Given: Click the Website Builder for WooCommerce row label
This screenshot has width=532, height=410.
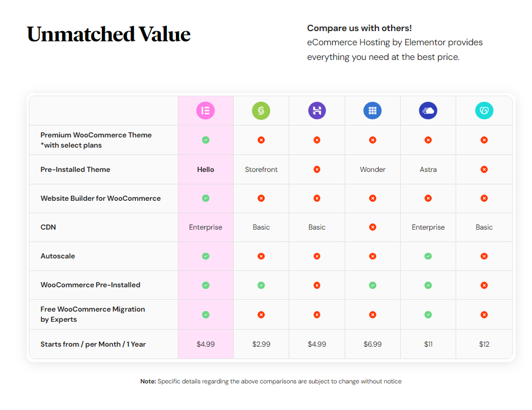Looking at the screenshot, I should (x=100, y=198).
